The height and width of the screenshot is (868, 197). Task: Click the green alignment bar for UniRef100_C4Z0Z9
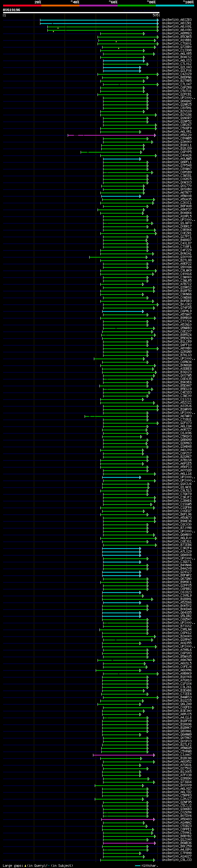click(128, 74)
